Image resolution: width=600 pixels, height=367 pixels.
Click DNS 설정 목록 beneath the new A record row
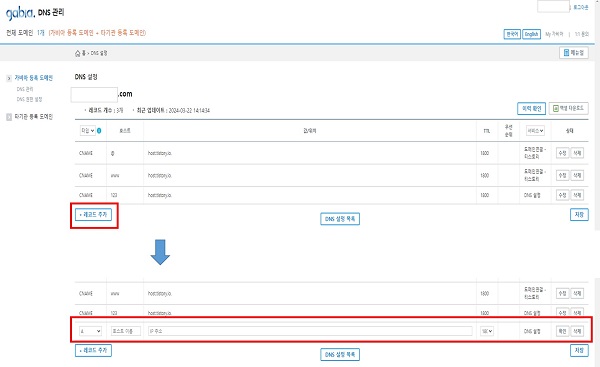tap(340, 354)
